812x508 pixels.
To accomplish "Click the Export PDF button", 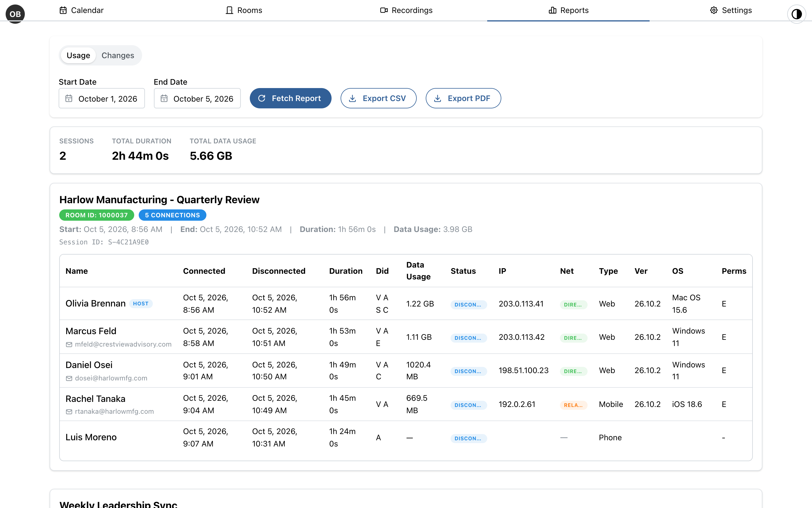I will click(464, 98).
